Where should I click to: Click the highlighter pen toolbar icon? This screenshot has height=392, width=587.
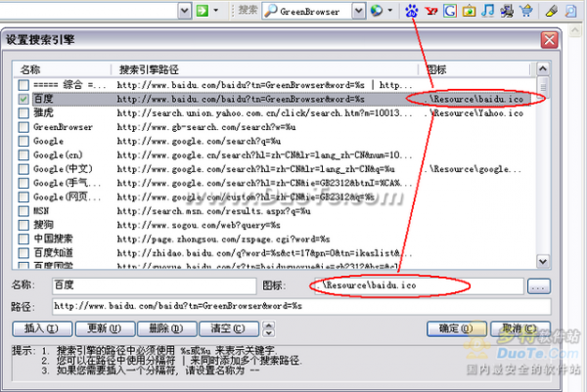click(x=552, y=11)
